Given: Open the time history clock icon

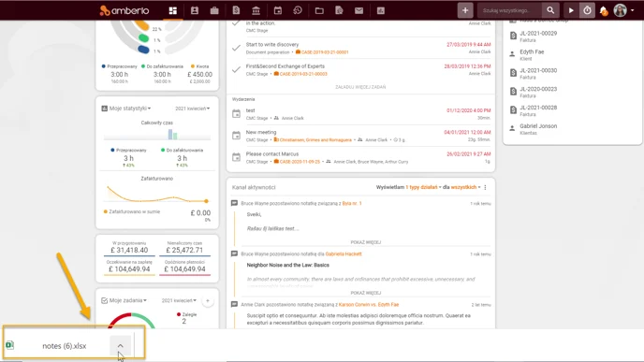Looking at the screenshot, I should click(x=298, y=10).
